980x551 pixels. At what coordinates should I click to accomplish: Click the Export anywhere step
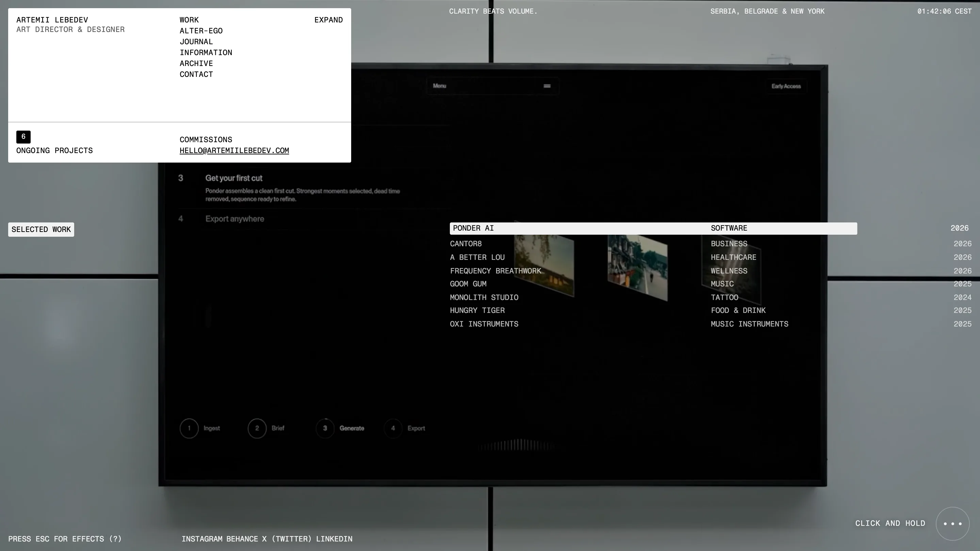coord(235,219)
